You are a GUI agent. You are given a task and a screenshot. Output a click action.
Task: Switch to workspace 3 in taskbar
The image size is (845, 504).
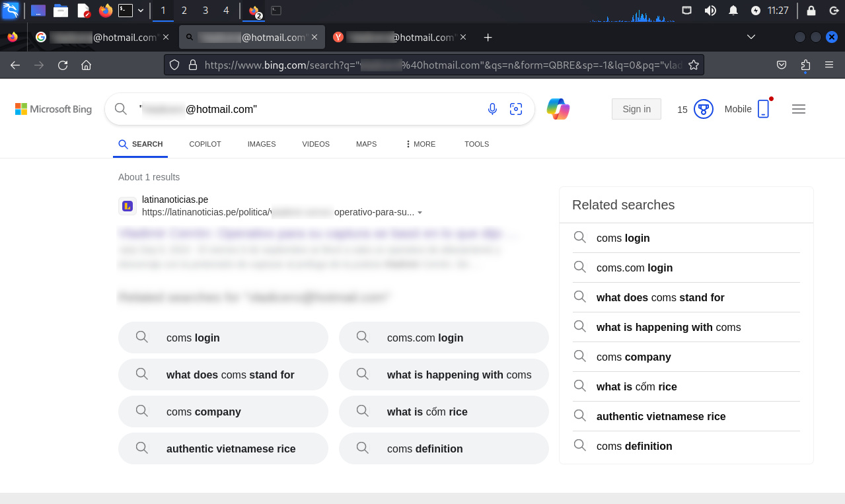[x=205, y=11]
